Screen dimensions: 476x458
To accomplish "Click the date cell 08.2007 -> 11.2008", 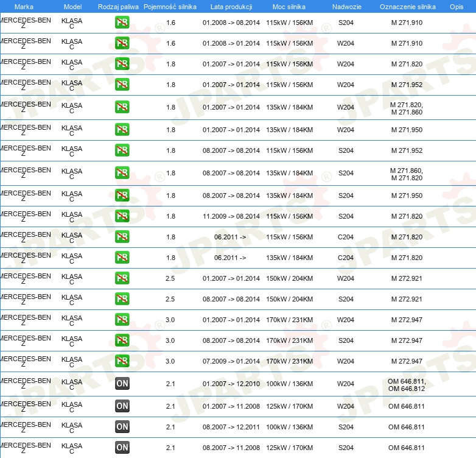I will click(231, 448).
